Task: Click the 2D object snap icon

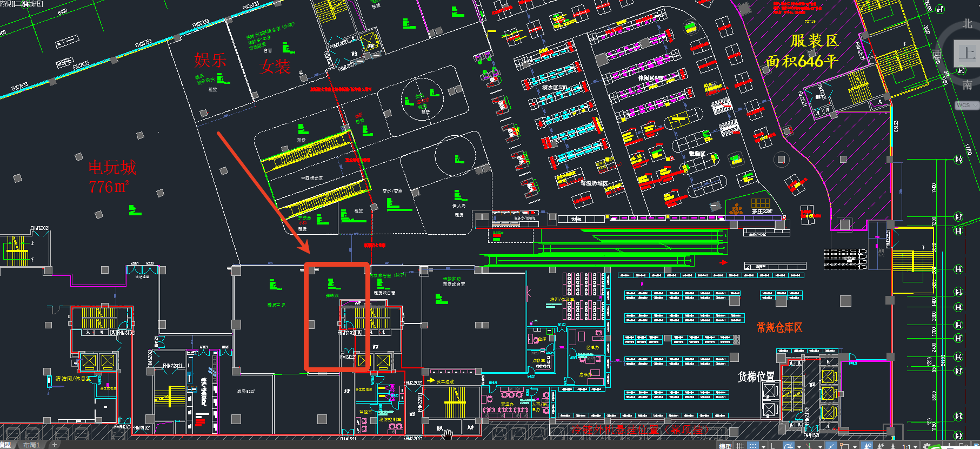Action: (844, 446)
